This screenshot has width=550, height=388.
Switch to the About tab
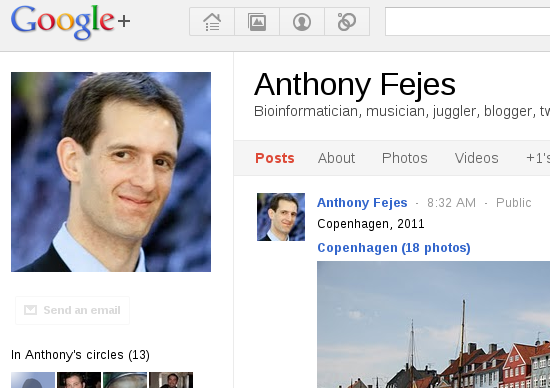pyautogui.click(x=336, y=158)
